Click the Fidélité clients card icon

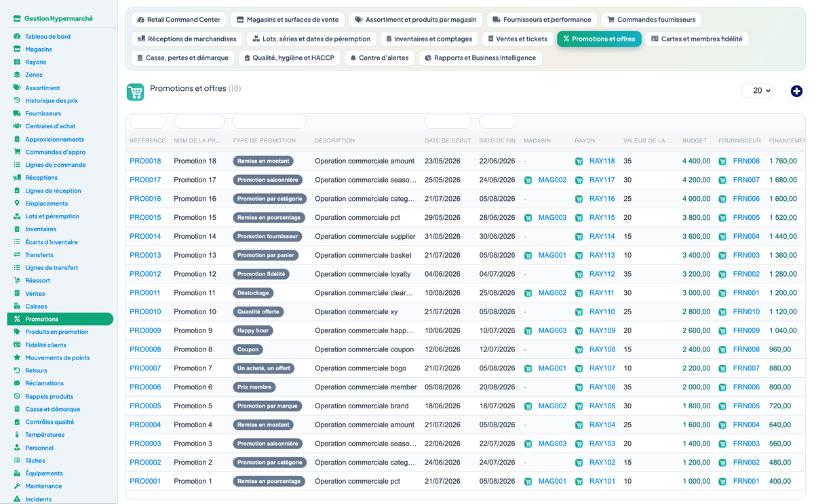click(x=17, y=345)
